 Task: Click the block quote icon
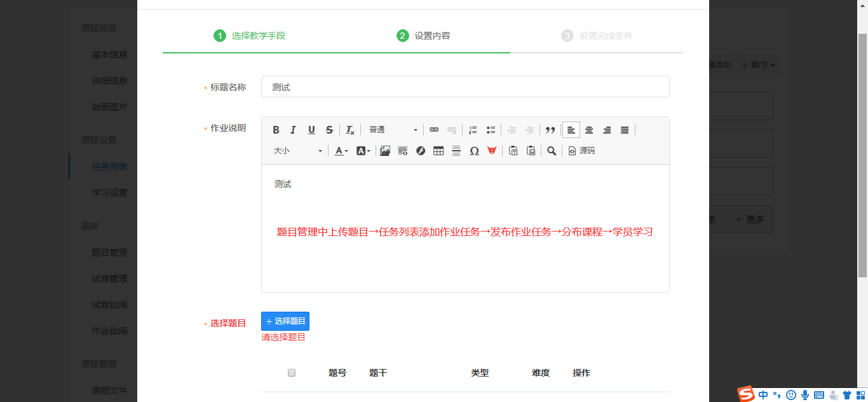click(x=550, y=130)
